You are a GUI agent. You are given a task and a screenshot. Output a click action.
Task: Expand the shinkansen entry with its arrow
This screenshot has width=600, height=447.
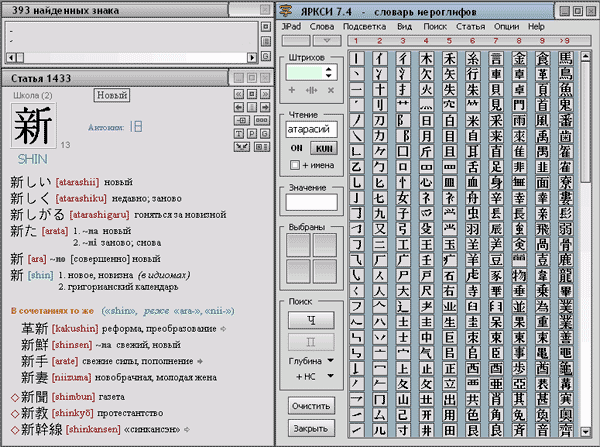tap(187, 429)
